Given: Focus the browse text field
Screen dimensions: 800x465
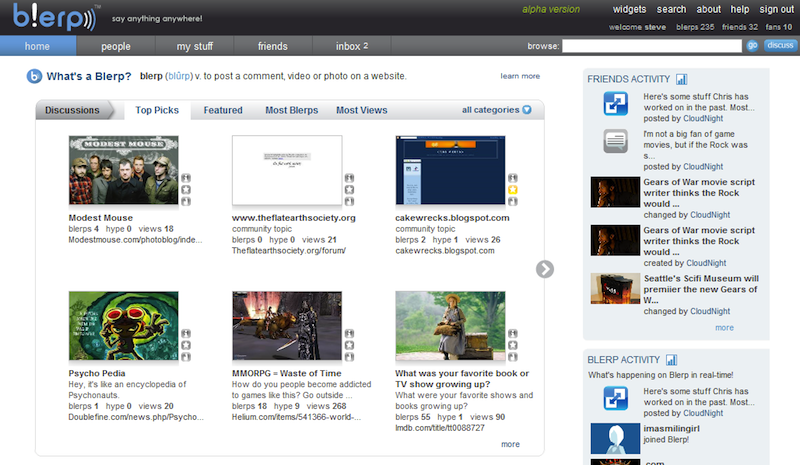Looking at the screenshot, I should (652, 46).
